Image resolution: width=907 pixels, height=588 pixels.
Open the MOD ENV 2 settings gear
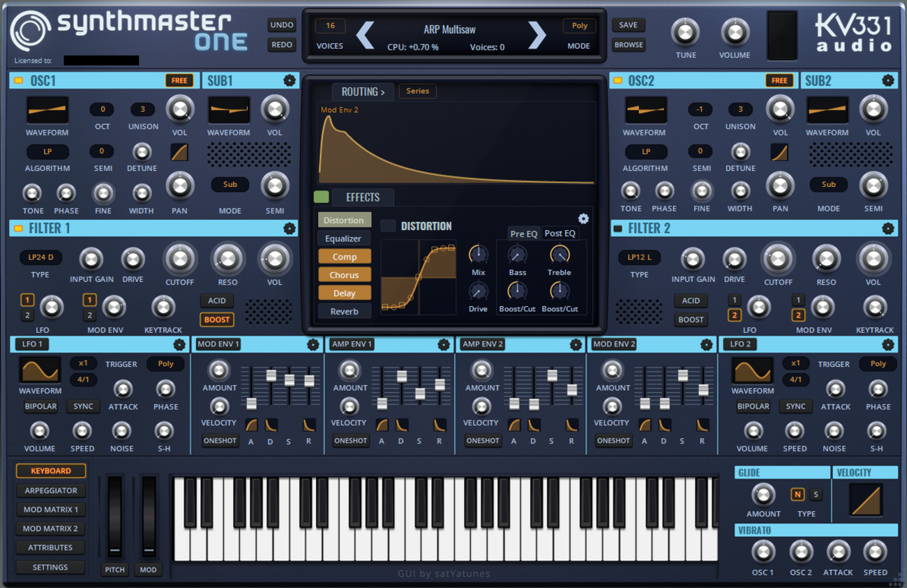tap(706, 344)
